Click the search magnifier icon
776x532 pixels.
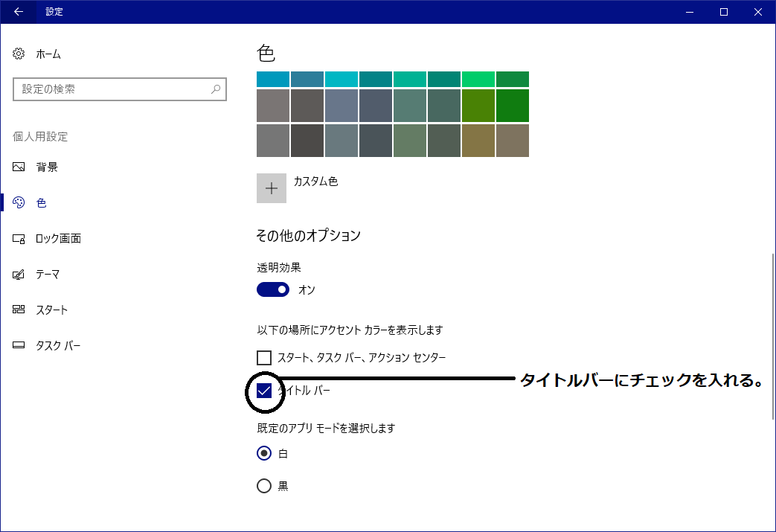click(x=216, y=89)
